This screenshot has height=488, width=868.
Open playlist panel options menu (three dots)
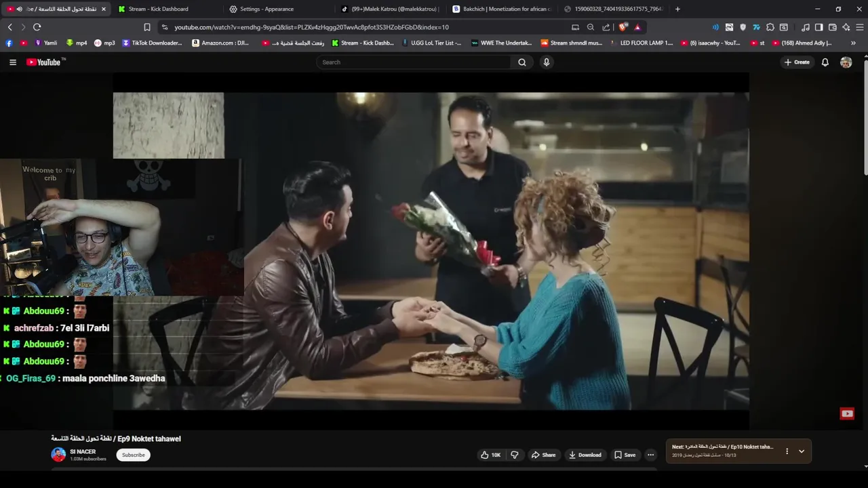[x=787, y=451]
